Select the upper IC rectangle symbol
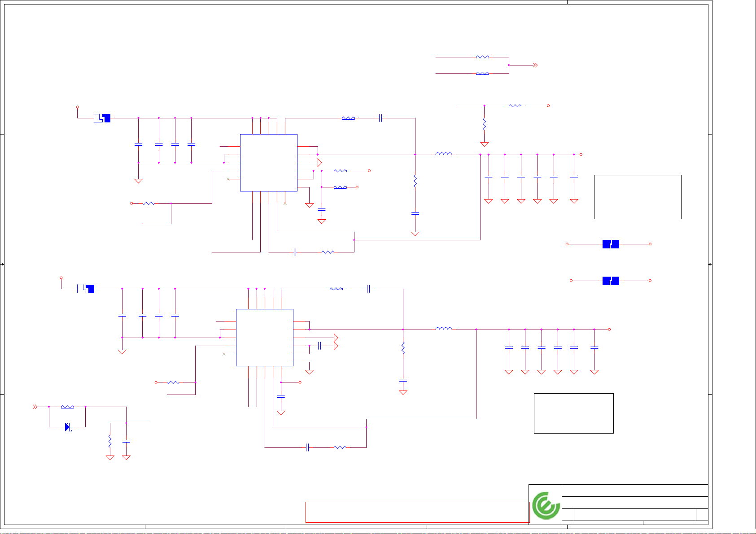 pyautogui.click(x=268, y=163)
